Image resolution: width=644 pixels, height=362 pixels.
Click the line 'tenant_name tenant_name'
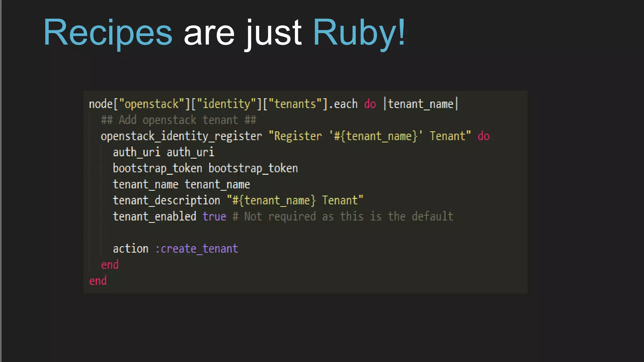coord(181,184)
